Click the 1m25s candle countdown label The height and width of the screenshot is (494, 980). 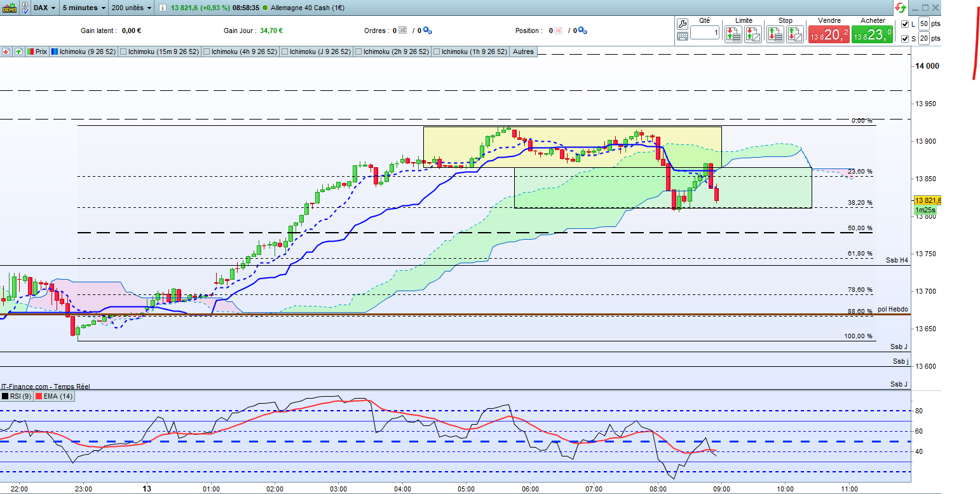tap(924, 210)
